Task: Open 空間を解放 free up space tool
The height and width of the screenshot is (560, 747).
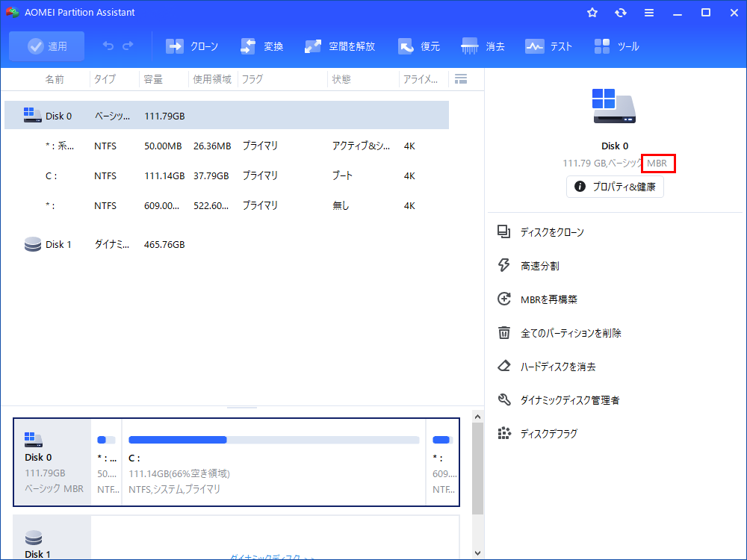Action: coord(340,46)
